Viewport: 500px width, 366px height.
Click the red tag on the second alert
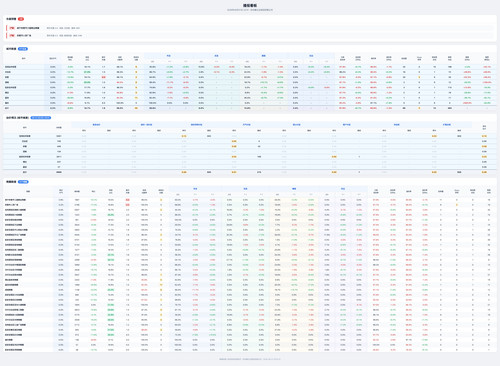point(12,35)
